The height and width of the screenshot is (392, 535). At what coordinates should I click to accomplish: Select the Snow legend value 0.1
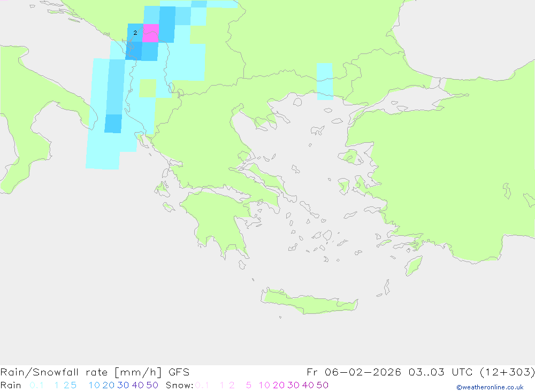202,385
